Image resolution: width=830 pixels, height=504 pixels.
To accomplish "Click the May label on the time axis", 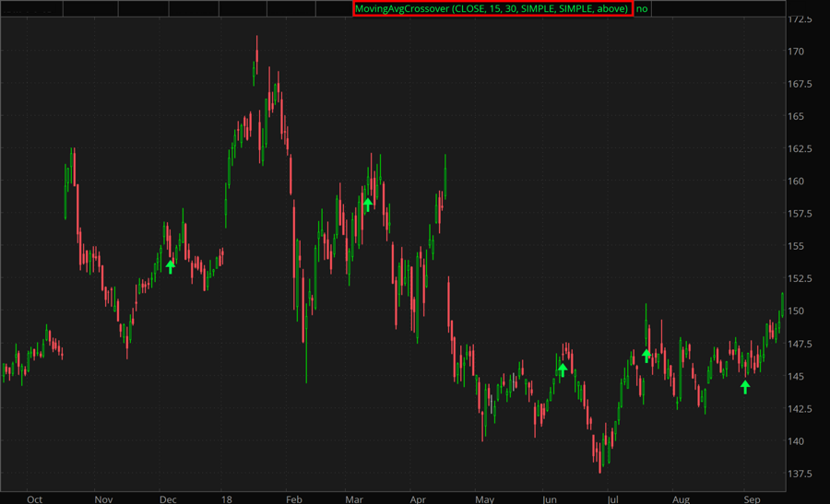I will click(x=485, y=498).
